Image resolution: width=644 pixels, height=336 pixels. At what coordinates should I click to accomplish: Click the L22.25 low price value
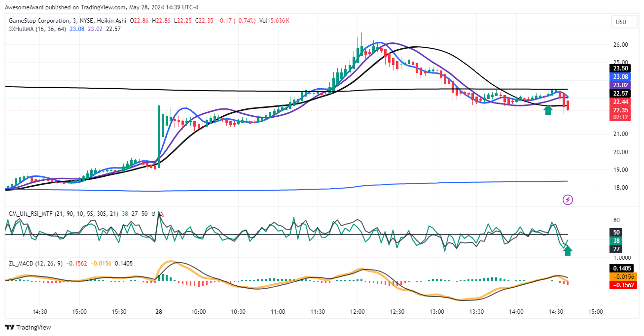[182, 21]
